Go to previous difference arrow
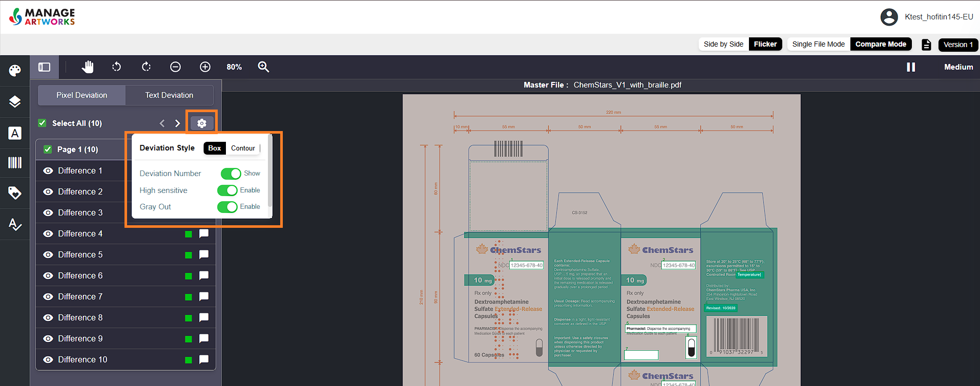The height and width of the screenshot is (386, 980). [162, 123]
